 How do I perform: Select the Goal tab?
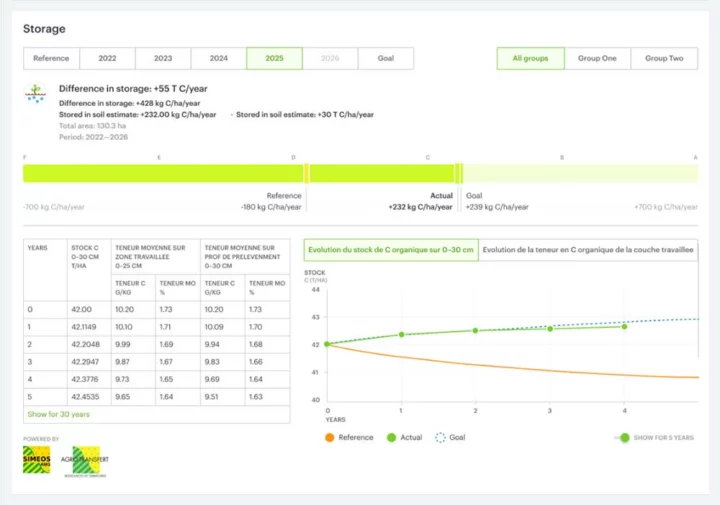coord(385,59)
